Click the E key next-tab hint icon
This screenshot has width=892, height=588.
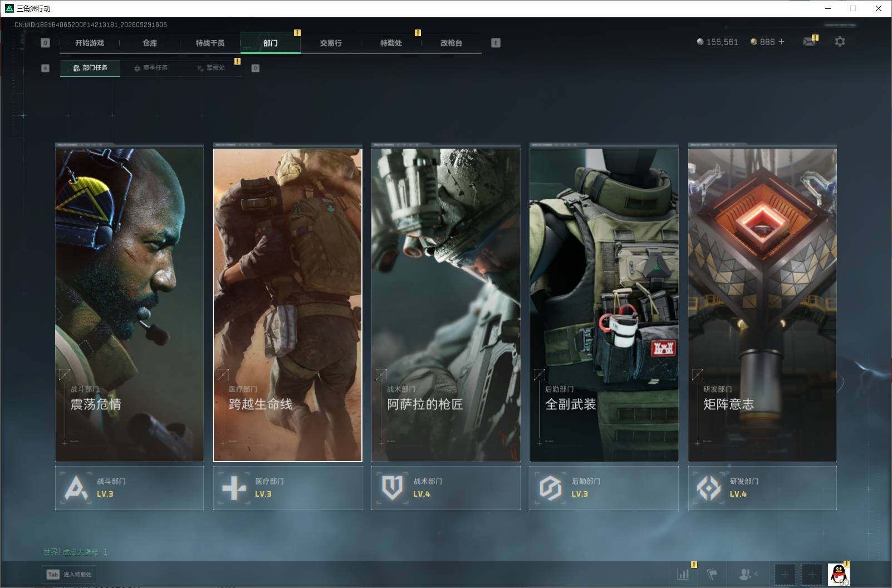(x=496, y=43)
